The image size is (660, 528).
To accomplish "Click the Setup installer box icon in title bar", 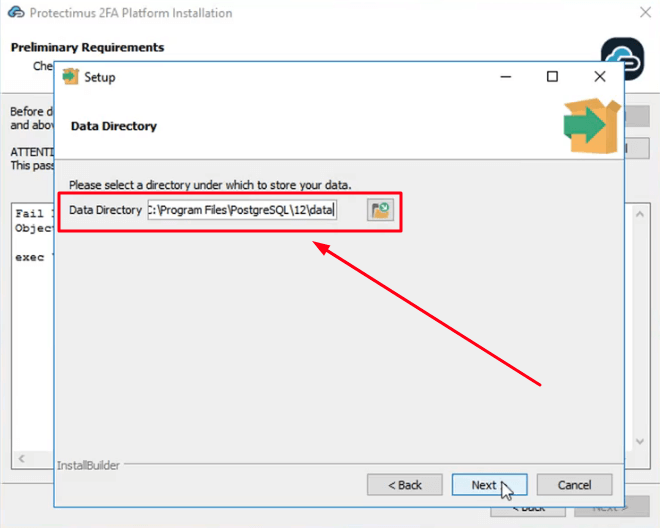I will pos(71,77).
